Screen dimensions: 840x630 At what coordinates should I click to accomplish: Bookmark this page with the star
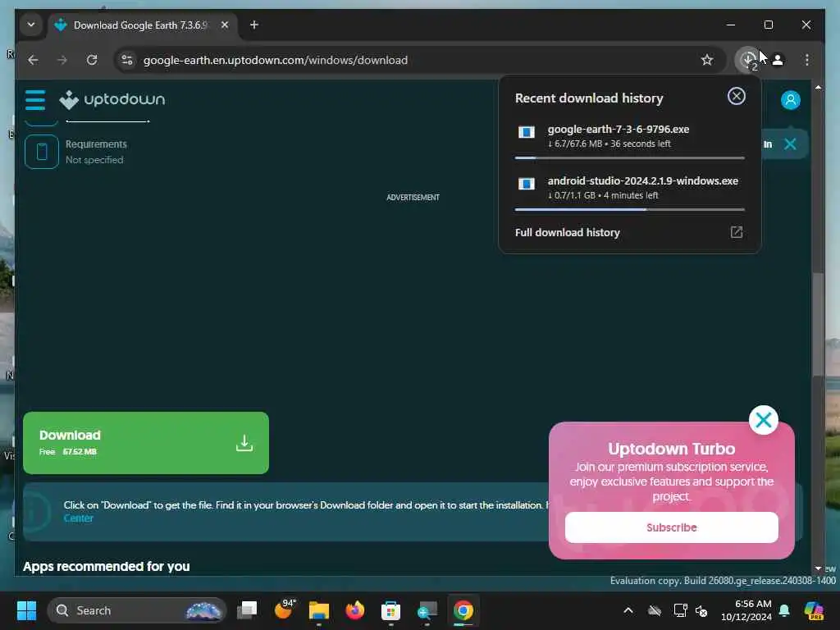point(707,60)
